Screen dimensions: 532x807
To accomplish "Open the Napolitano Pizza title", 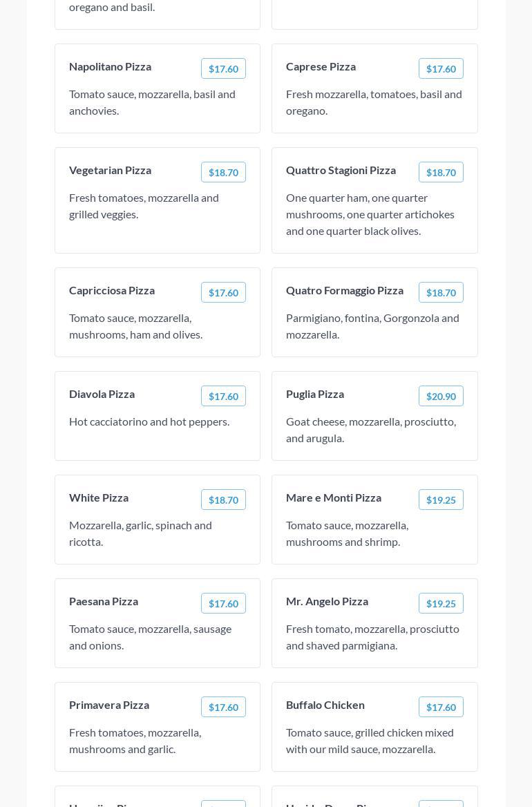I will (x=110, y=66).
